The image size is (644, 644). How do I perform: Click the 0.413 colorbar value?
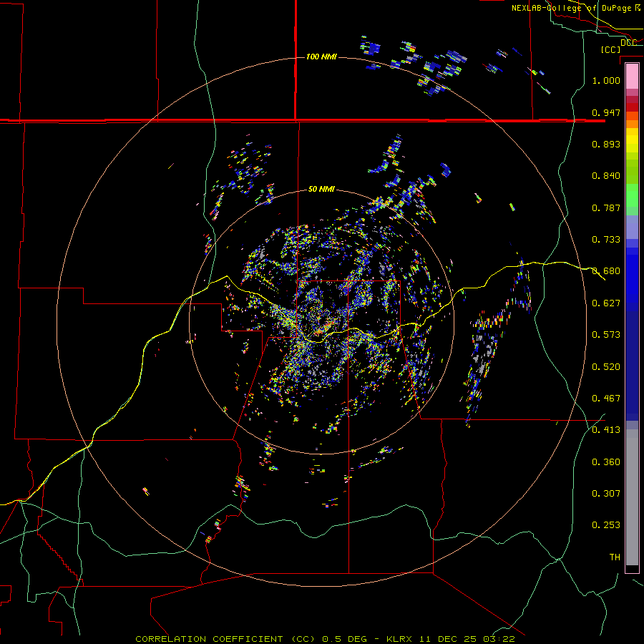point(606,430)
